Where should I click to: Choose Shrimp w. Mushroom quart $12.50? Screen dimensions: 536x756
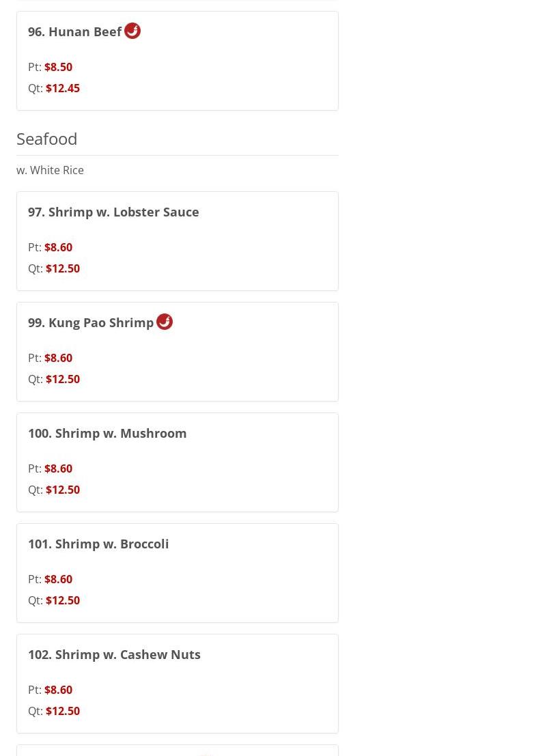(x=62, y=490)
